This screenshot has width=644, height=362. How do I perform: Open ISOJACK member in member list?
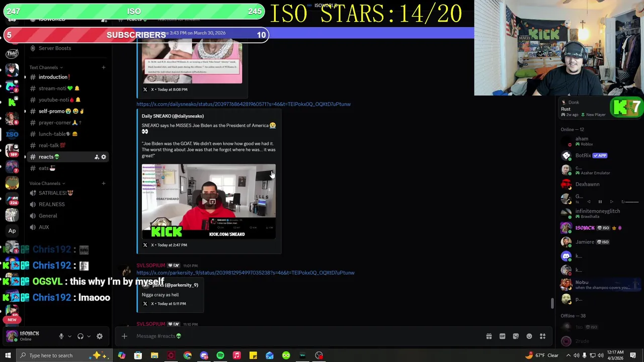point(599,228)
